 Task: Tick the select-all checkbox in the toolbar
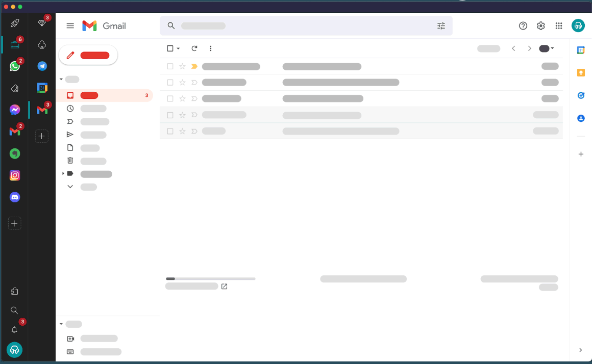(170, 48)
